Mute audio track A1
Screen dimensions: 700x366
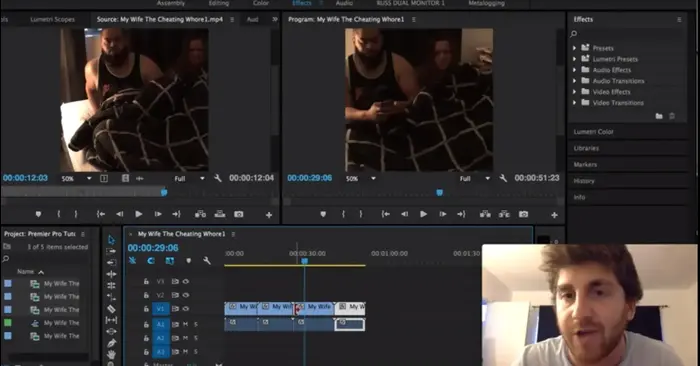pos(185,324)
